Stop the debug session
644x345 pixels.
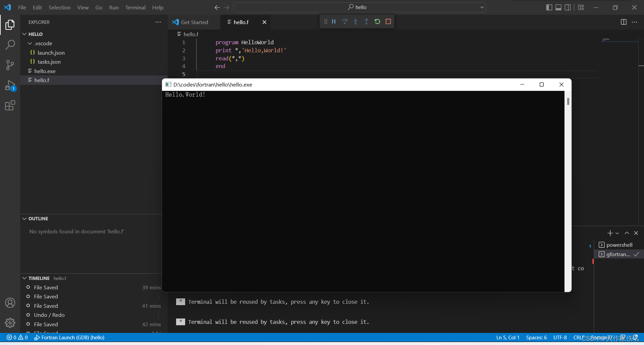click(x=388, y=21)
